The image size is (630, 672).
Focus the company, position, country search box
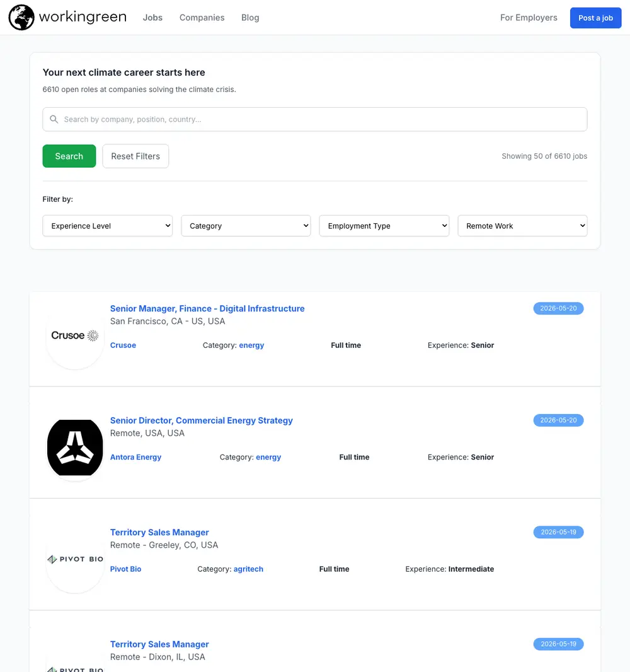[315, 119]
